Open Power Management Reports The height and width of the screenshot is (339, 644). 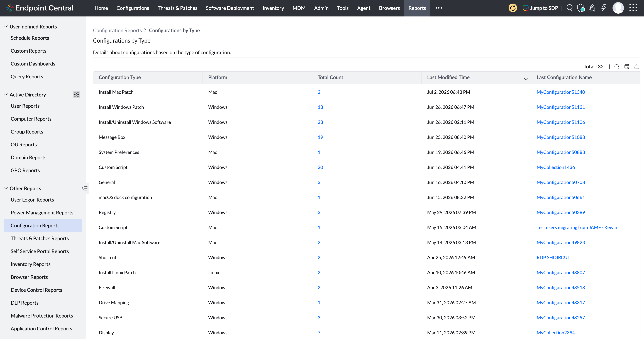click(42, 213)
